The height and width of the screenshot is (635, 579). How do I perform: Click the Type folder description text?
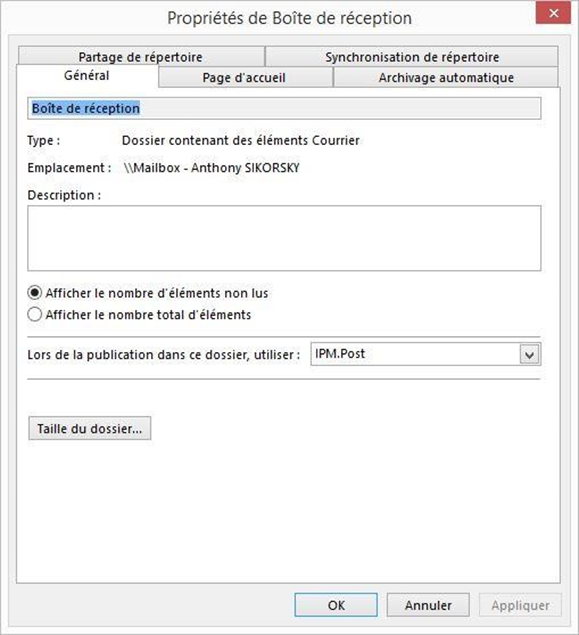241,141
